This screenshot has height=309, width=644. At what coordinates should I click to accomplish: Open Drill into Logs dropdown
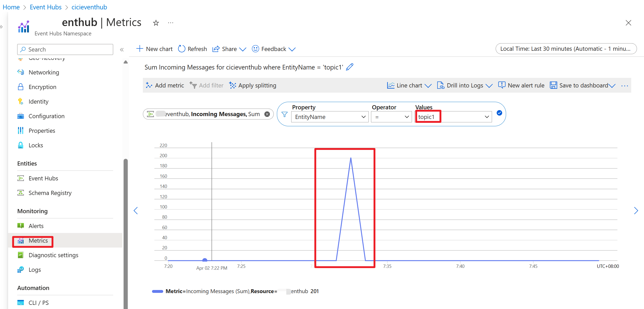[x=465, y=85]
